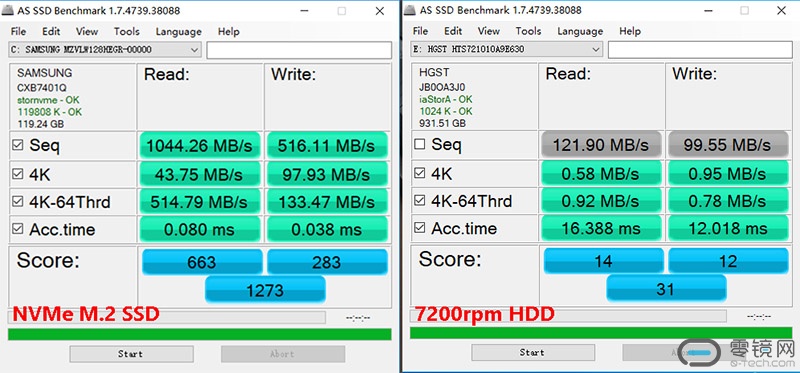
Task: Toggle the 4K checkbox in HGST window
Action: 420,173
